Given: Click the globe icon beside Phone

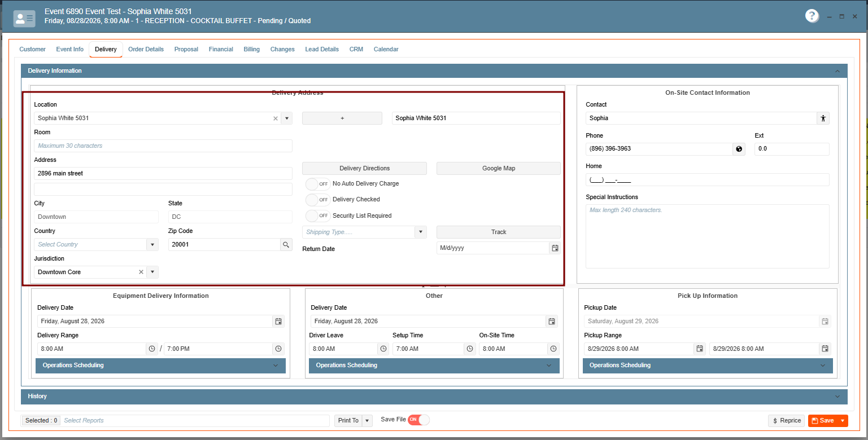Looking at the screenshot, I should coord(739,149).
